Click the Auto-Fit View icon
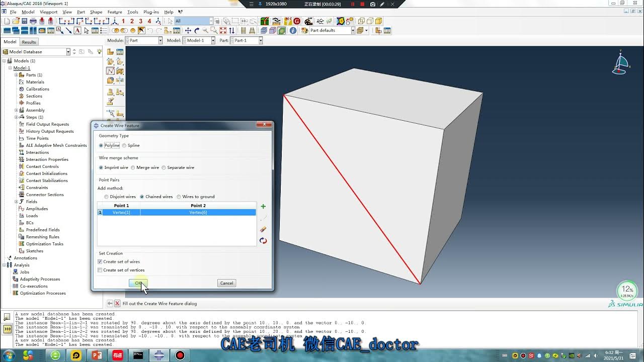This screenshot has height=362, width=644. tap(223, 31)
